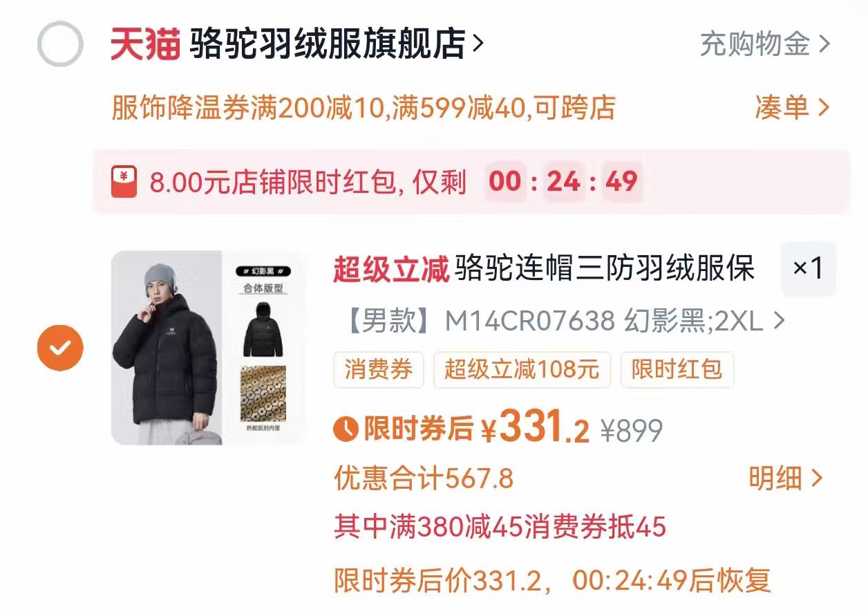Click the Tmall (天猫) logo icon
Viewport: 868px width, 614px height.
click(x=145, y=44)
